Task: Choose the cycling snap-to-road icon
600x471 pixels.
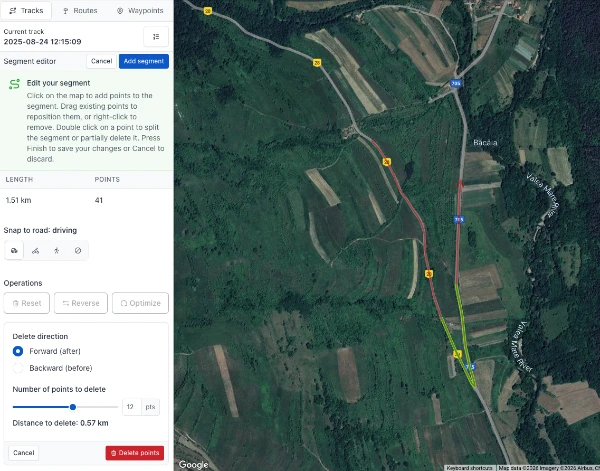Action: tap(36, 251)
